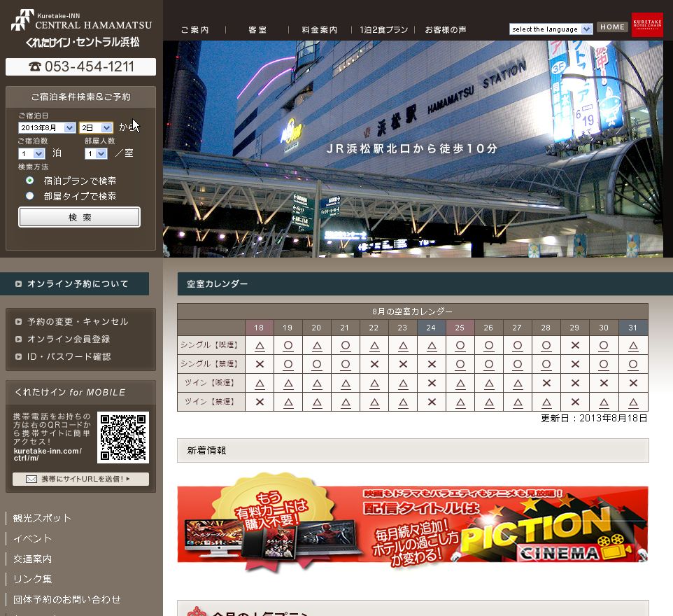Click the Kuretake-INN Central Hamamatsu logo

[x=82, y=29]
